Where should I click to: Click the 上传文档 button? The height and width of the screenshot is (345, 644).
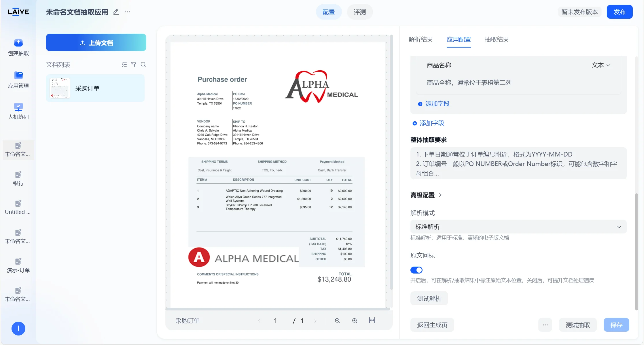[96, 43]
